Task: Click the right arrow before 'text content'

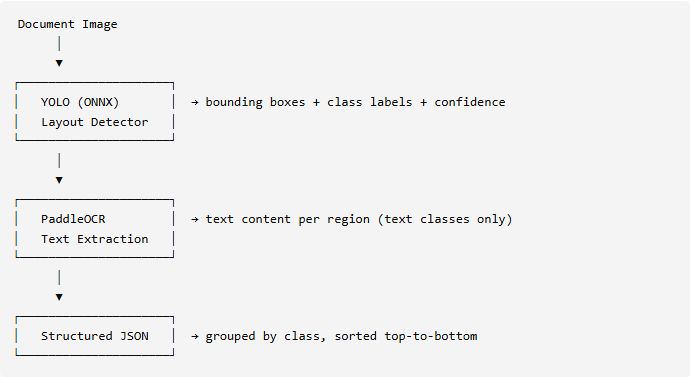Action: (195, 219)
